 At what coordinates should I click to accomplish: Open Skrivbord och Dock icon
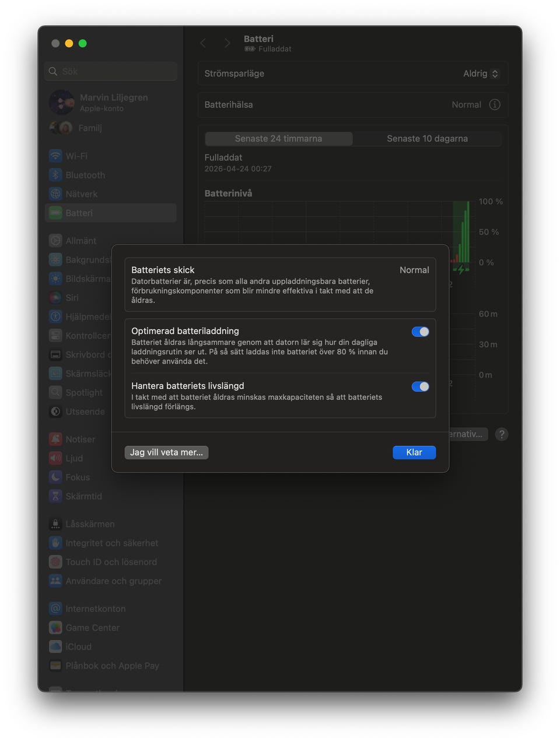click(55, 354)
